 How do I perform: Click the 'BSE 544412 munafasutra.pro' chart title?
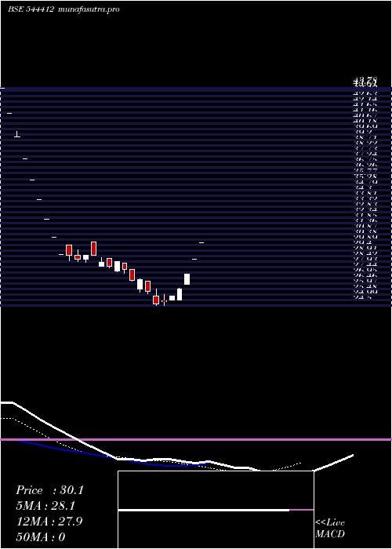tap(64, 9)
